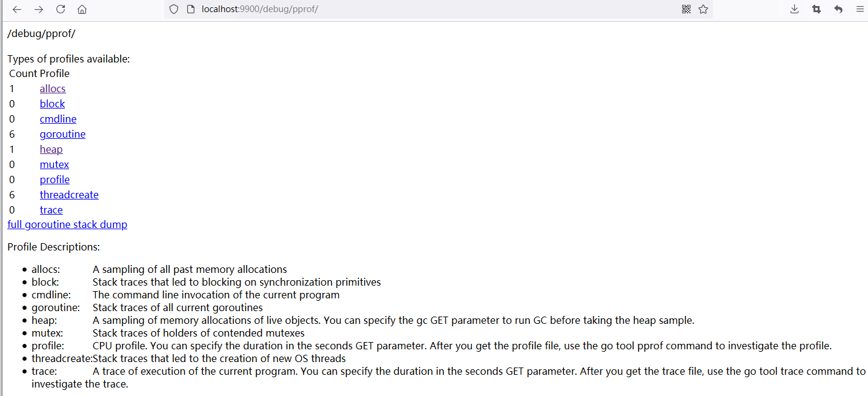The width and height of the screenshot is (868, 396).
Task: Open full goroutine stack dump
Action: [67, 224]
